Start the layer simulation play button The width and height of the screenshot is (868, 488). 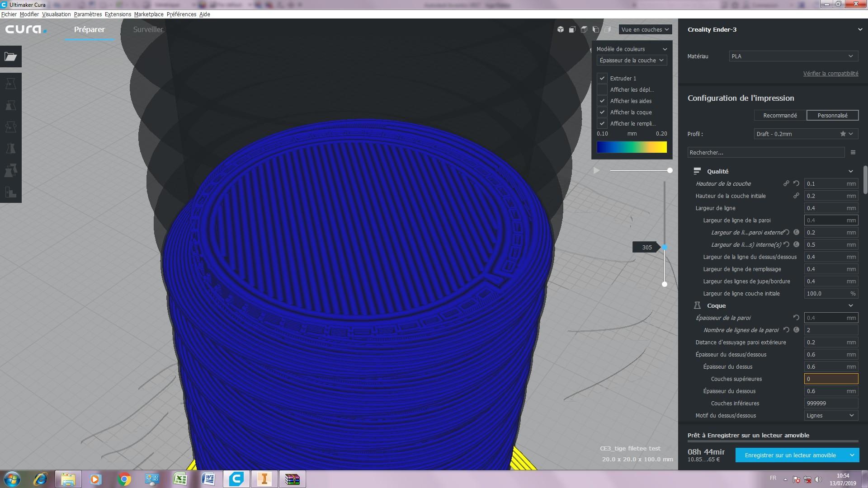596,170
